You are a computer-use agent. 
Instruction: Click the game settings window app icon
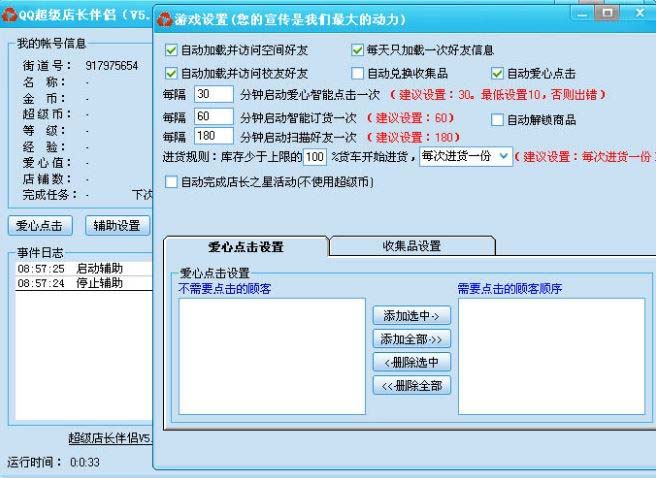click(164, 19)
